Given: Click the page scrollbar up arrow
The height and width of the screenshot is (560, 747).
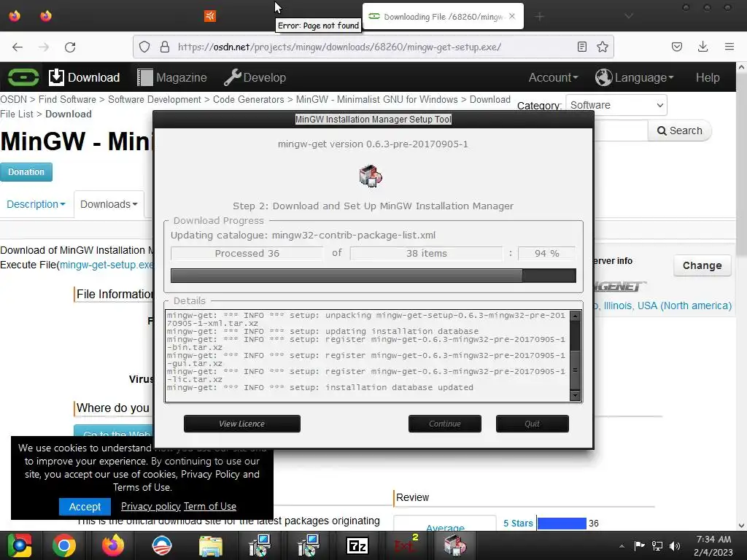Looking at the screenshot, I should 741,68.
